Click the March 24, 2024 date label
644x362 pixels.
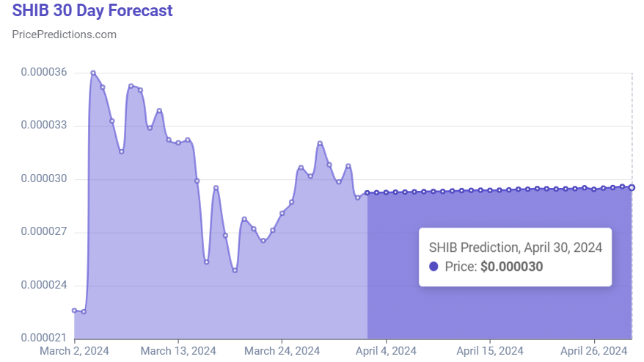click(x=282, y=351)
